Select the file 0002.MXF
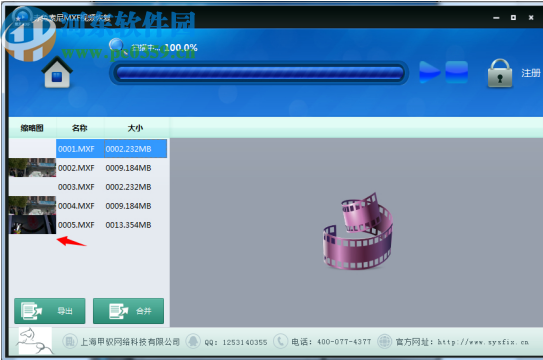543x360 pixels. (x=76, y=168)
